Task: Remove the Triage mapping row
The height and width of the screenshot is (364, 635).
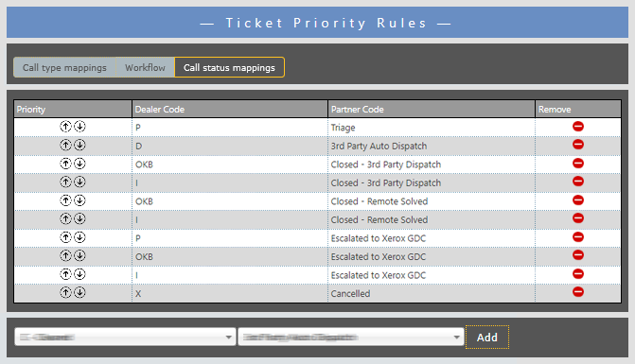Action: (x=578, y=127)
